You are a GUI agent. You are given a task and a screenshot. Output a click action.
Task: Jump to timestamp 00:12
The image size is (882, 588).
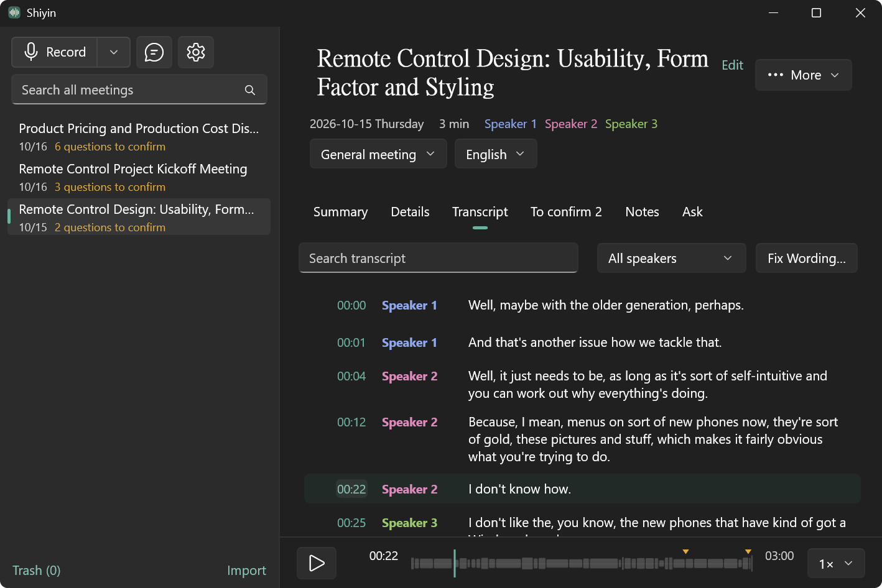point(351,422)
